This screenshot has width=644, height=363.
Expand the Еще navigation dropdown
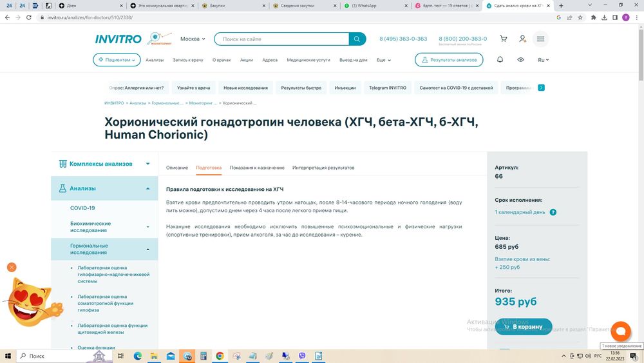coord(384,60)
